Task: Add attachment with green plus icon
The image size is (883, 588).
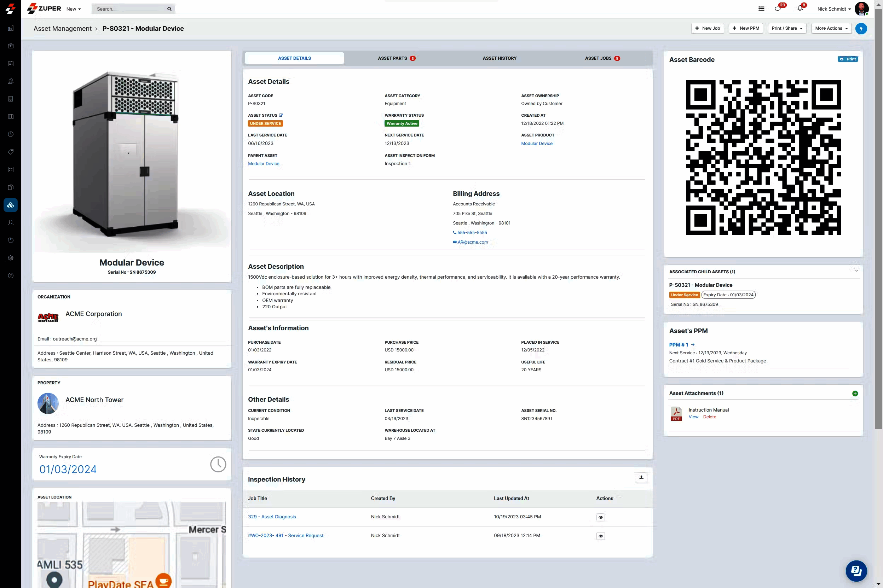Action: click(855, 394)
